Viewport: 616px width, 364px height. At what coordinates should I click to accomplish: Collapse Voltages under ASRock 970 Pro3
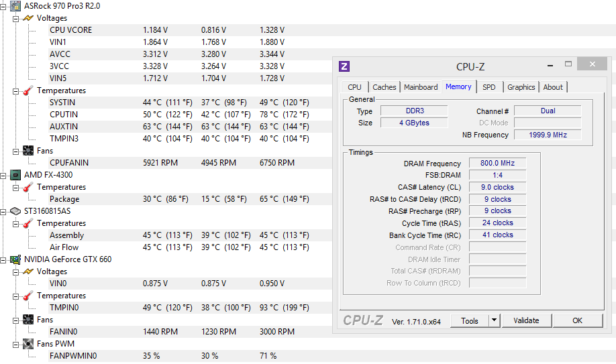(15, 19)
